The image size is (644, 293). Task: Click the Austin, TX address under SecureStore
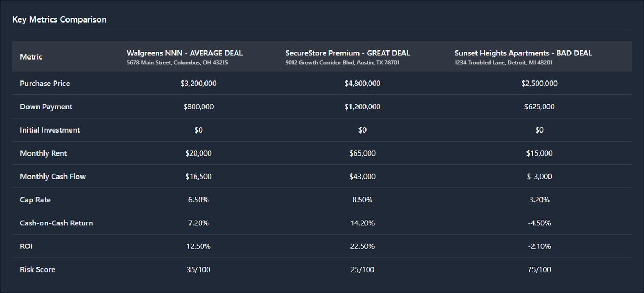[342, 63]
